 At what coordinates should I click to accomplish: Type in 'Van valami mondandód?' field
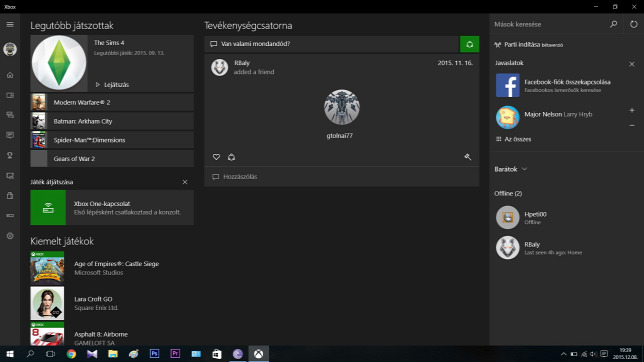[332, 44]
